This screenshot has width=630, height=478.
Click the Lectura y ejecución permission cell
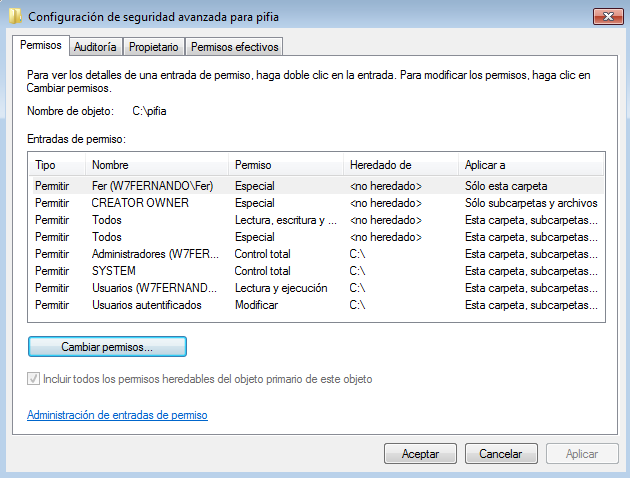[281, 288]
